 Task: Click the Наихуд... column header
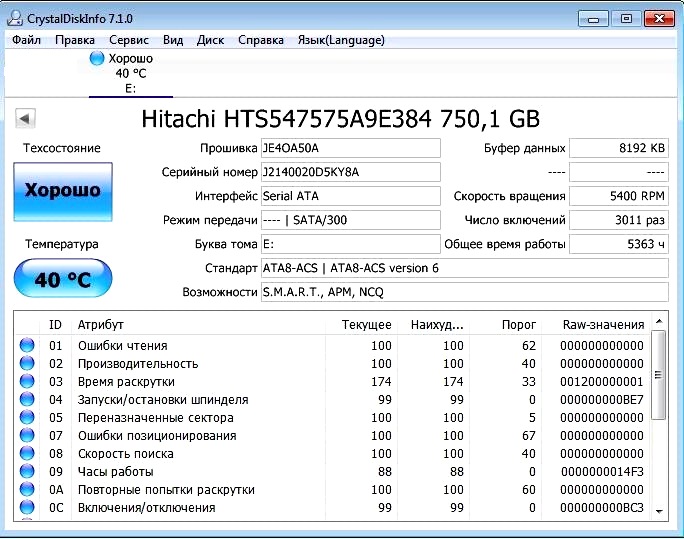click(x=433, y=325)
